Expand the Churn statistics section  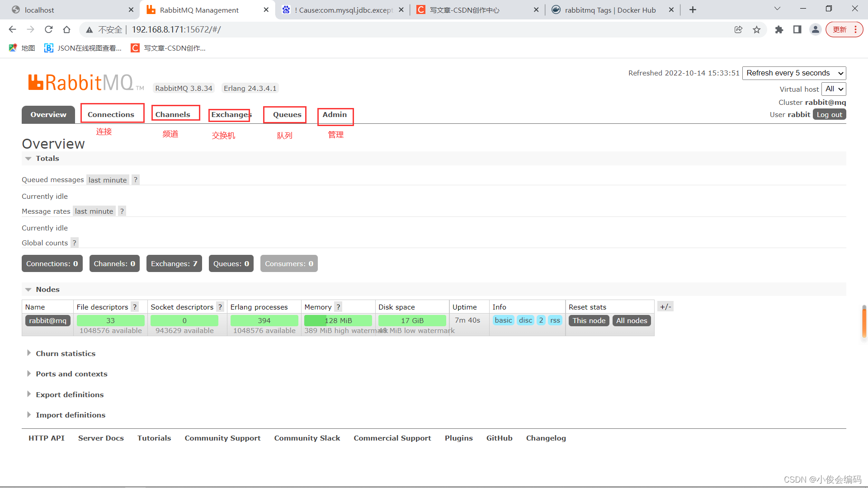[x=66, y=353]
